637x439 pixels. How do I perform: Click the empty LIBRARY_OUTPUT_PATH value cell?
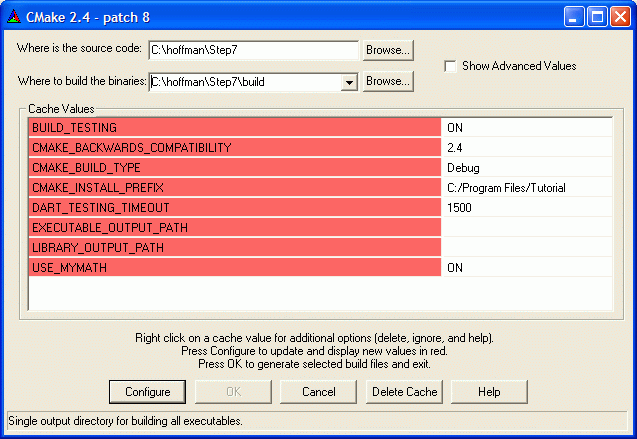[526, 248]
